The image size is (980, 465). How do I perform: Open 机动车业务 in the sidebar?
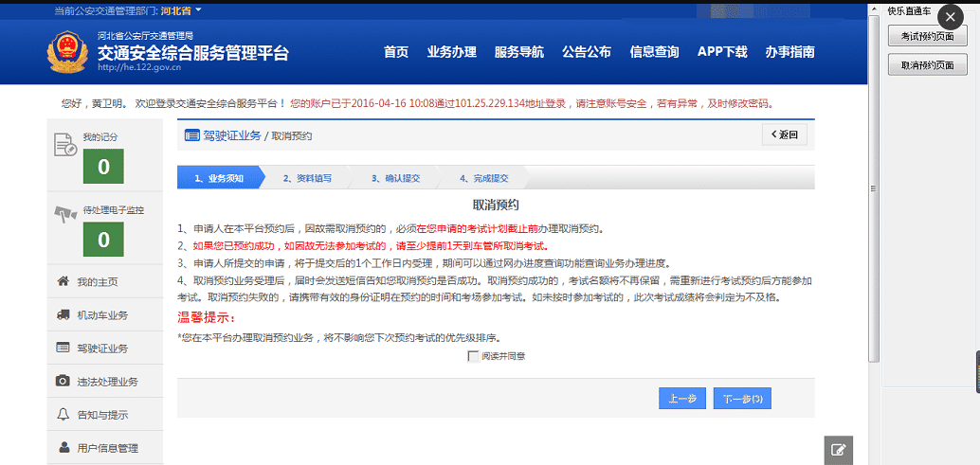click(101, 315)
